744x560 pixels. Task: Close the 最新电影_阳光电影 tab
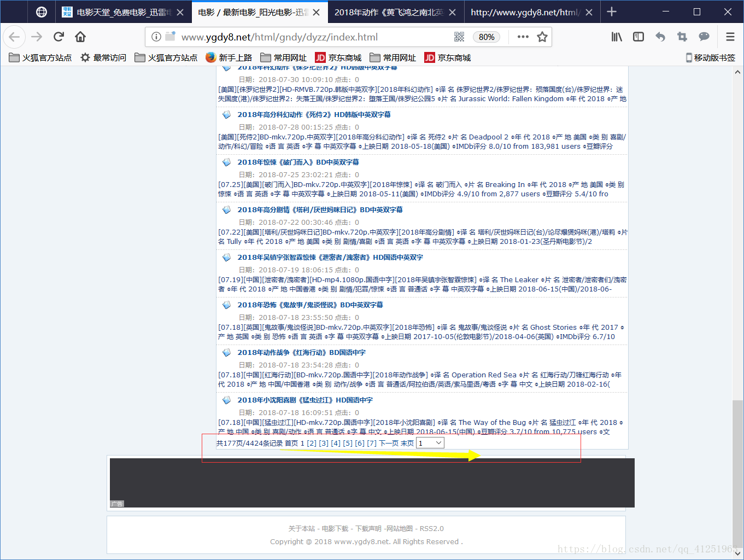(316, 12)
